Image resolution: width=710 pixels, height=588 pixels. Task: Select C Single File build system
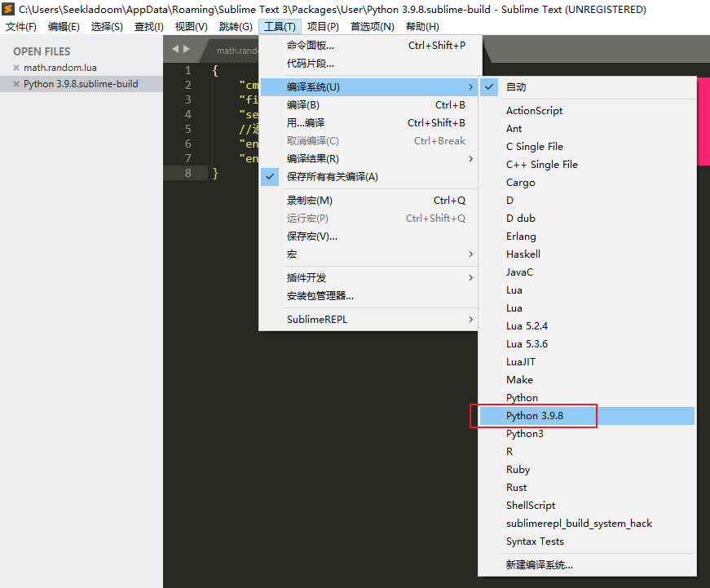[x=587, y=146]
